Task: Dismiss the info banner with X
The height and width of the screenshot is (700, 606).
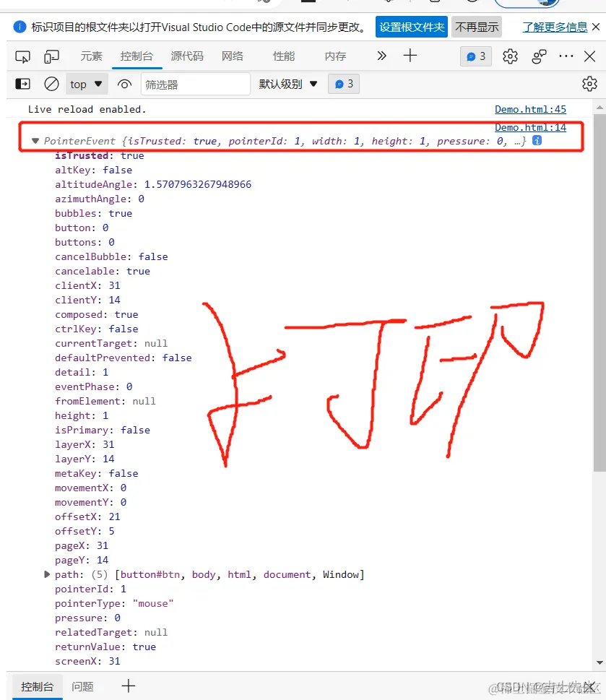Action: [x=596, y=27]
